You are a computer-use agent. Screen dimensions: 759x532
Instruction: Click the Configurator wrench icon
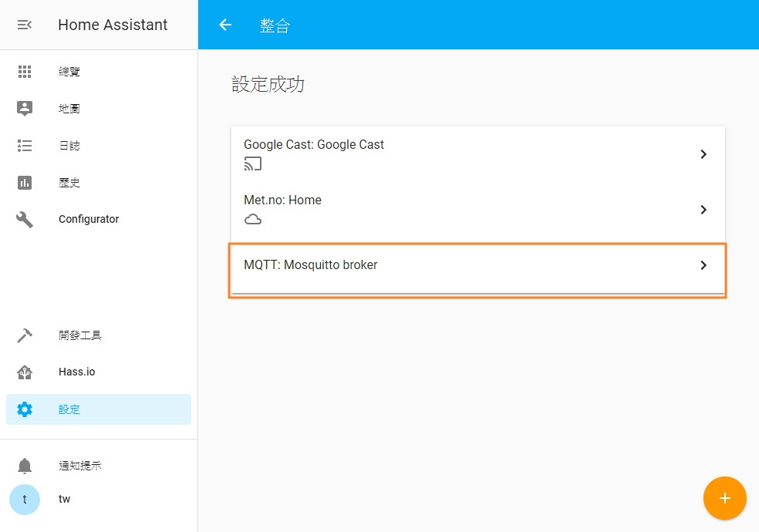click(x=25, y=219)
